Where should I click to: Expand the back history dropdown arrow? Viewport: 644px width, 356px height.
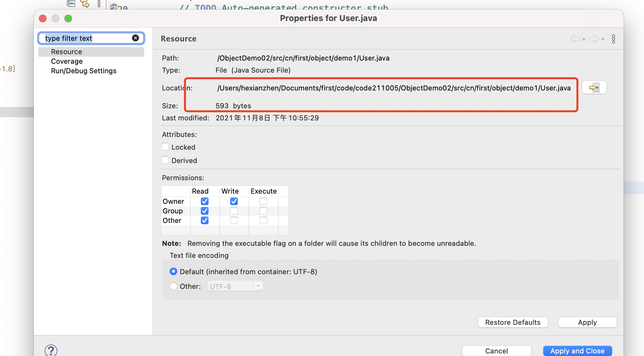[x=584, y=39]
